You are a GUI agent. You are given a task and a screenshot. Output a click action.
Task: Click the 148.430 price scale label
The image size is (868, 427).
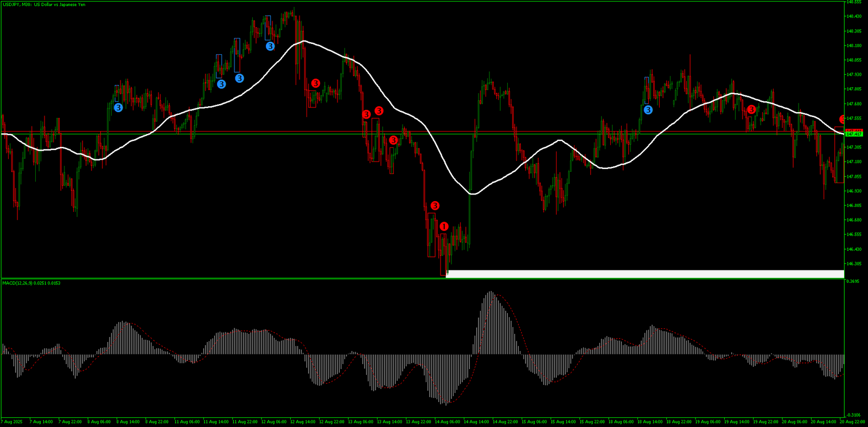coord(854,16)
